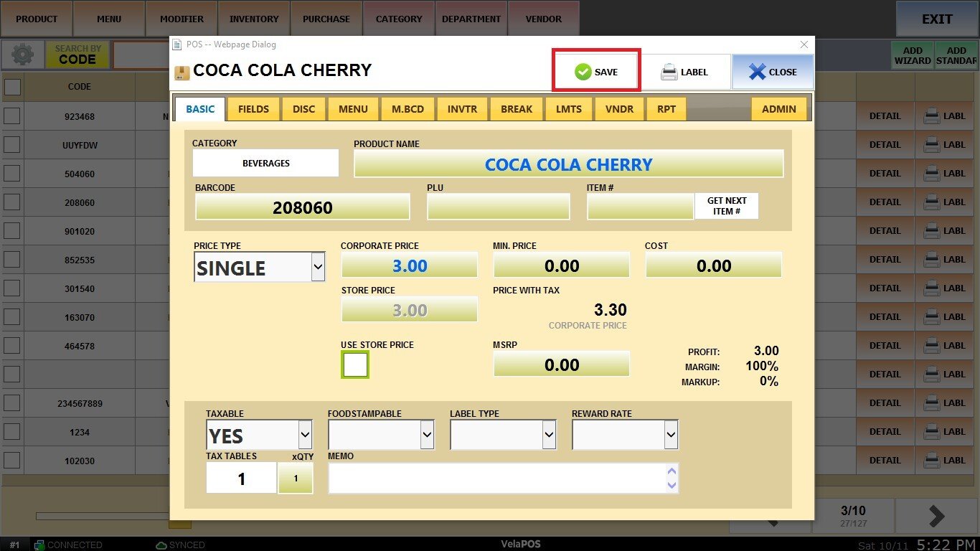
Task: Click the Barcode input field
Action: coord(302,207)
